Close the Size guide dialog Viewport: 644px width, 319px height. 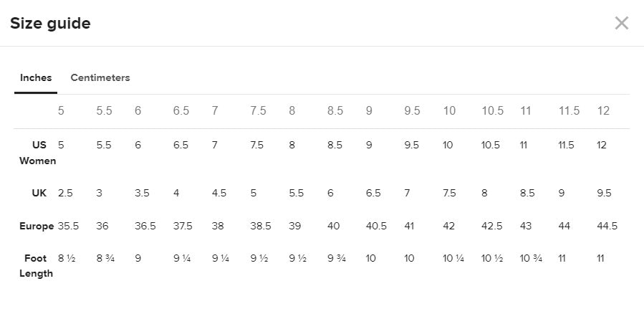(x=621, y=24)
